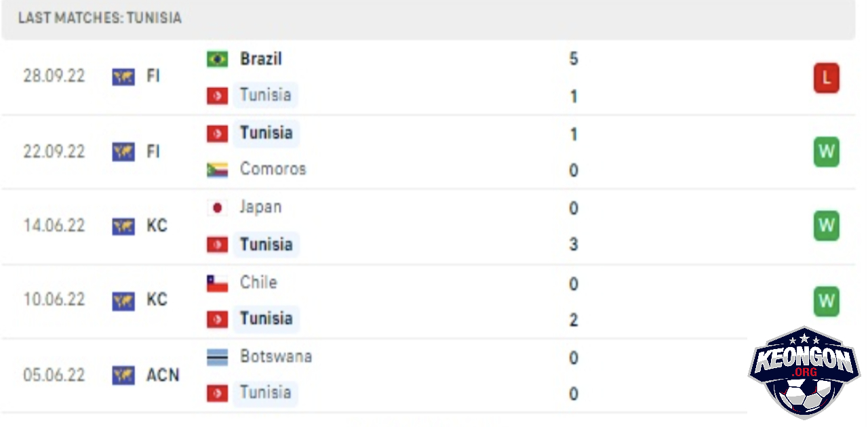This screenshot has width=868, height=427.
Task: Open the Comoros team link
Action: 273,169
